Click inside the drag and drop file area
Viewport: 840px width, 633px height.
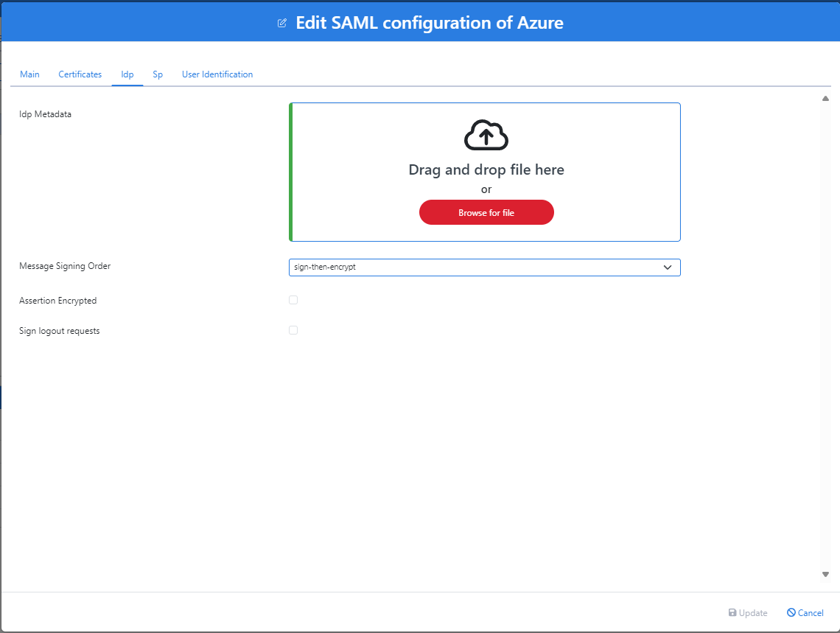[486, 171]
